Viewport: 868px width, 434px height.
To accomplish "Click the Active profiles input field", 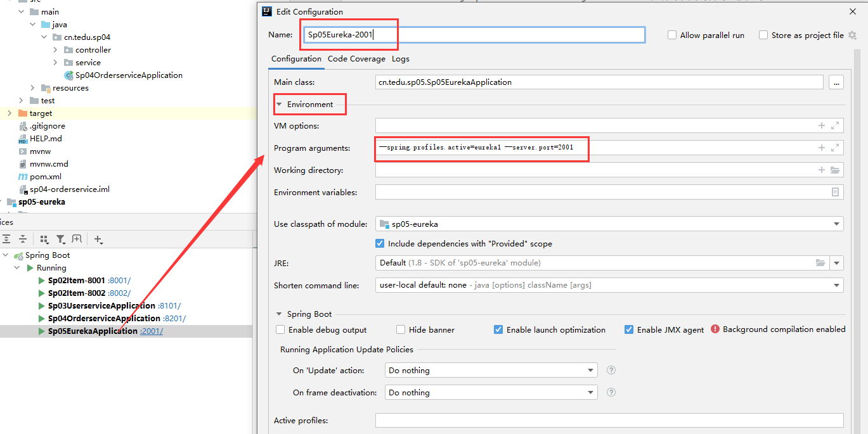I will pos(609,420).
